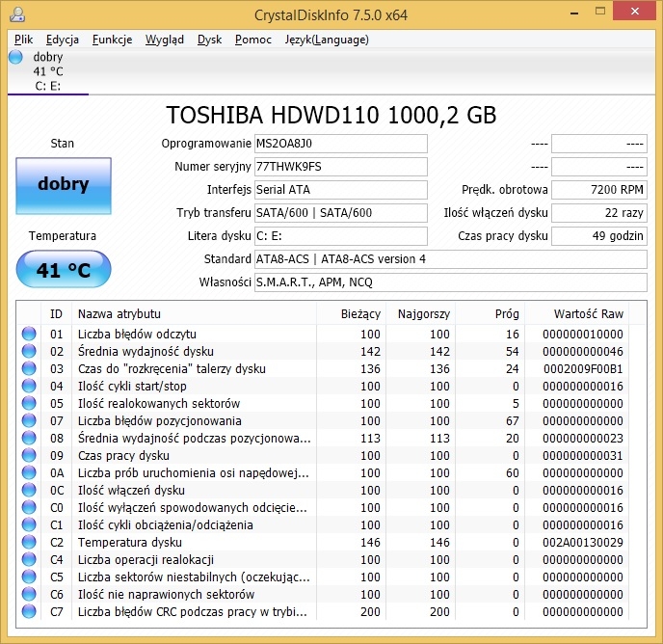Close the CrystalDiskInfo window
This screenshot has height=644, width=663.
click(635, 11)
